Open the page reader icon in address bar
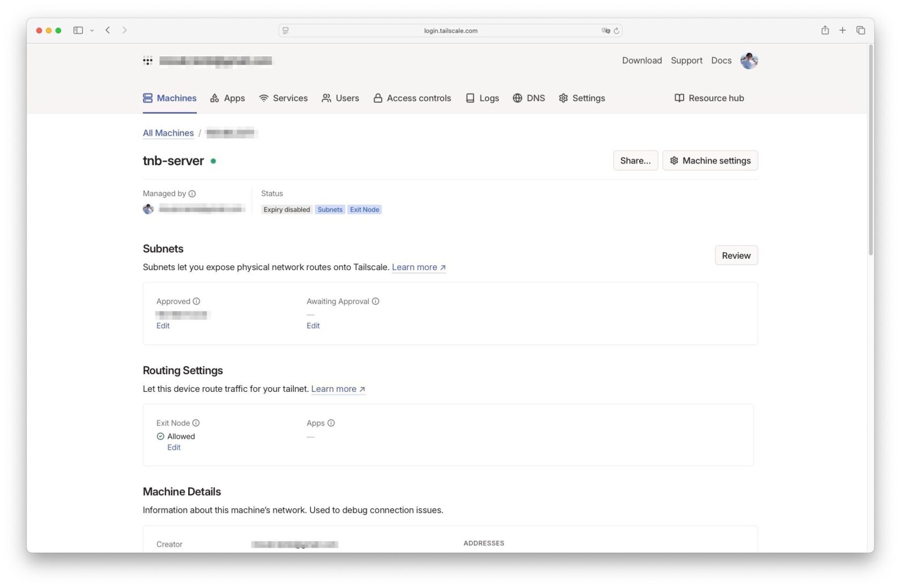This screenshot has width=901, height=588. pyautogui.click(x=286, y=31)
